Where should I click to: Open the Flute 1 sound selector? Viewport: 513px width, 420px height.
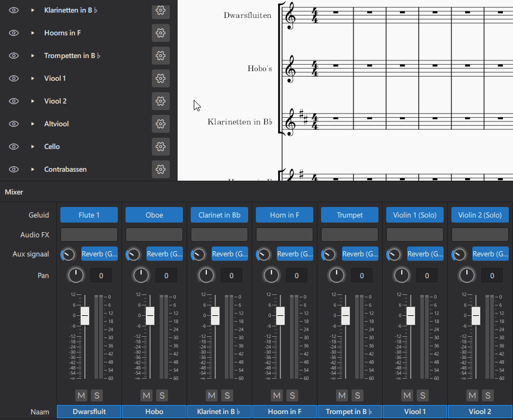89,215
